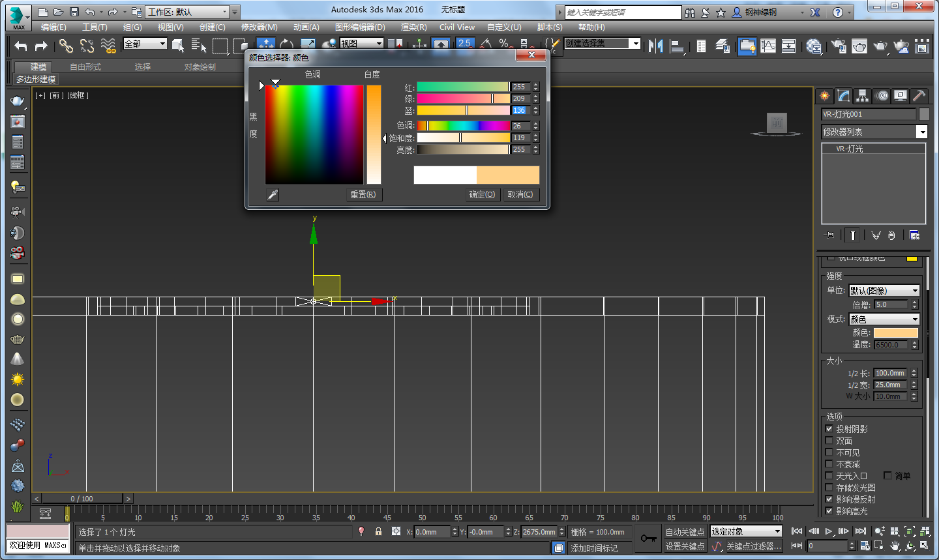Open the Material Editor icon
Screen dimensions: 939x560
click(x=814, y=46)
